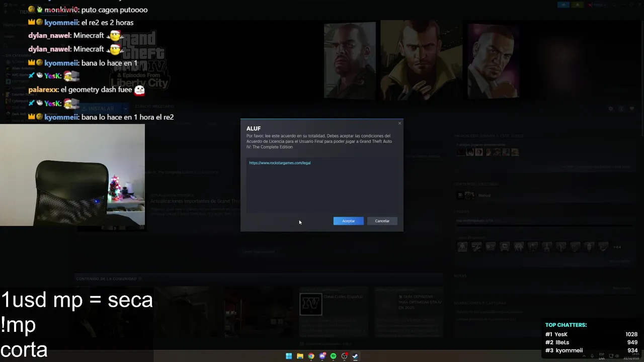Screen dimensions: 644x362
Task: Show the +44 more achievements
Action: [617, 247]
